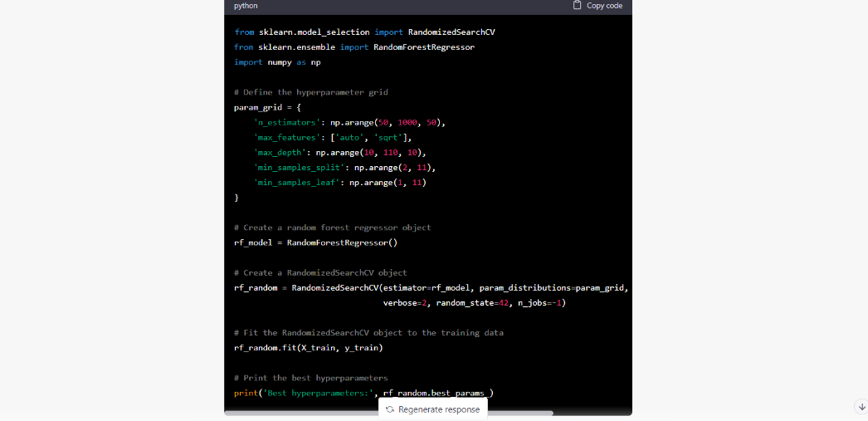This screenshot has height=421, width=868.
Task: Click the horizontal scrollbar under the code block
Action: coord(389,413)
